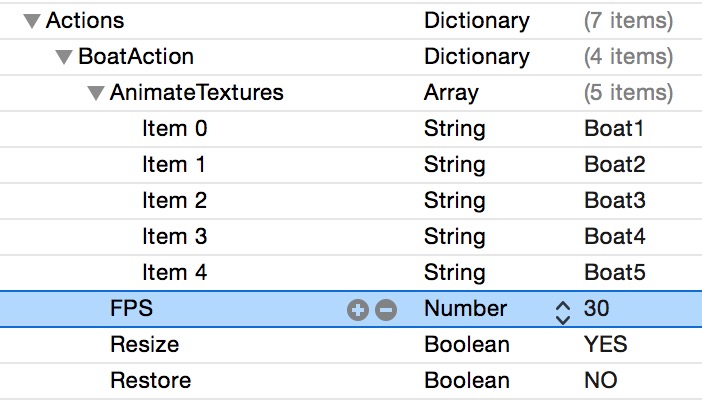702x400 pixels.
Task: Click the Boat1 value of Item 0
Action: point(614,129)
